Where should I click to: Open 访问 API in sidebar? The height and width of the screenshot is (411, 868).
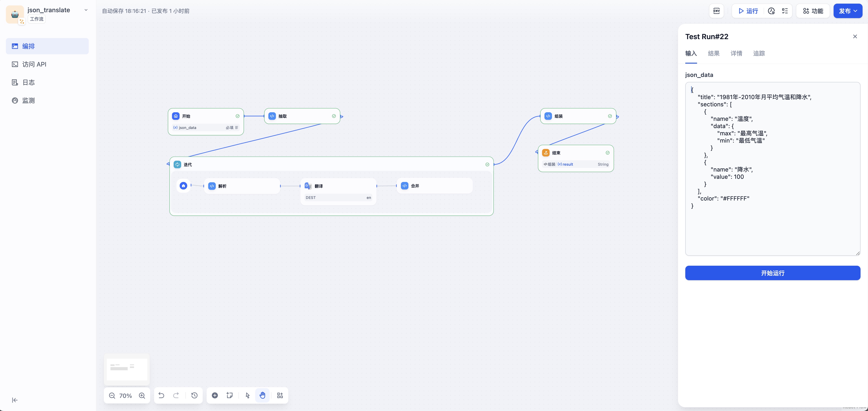click(34, 64)
